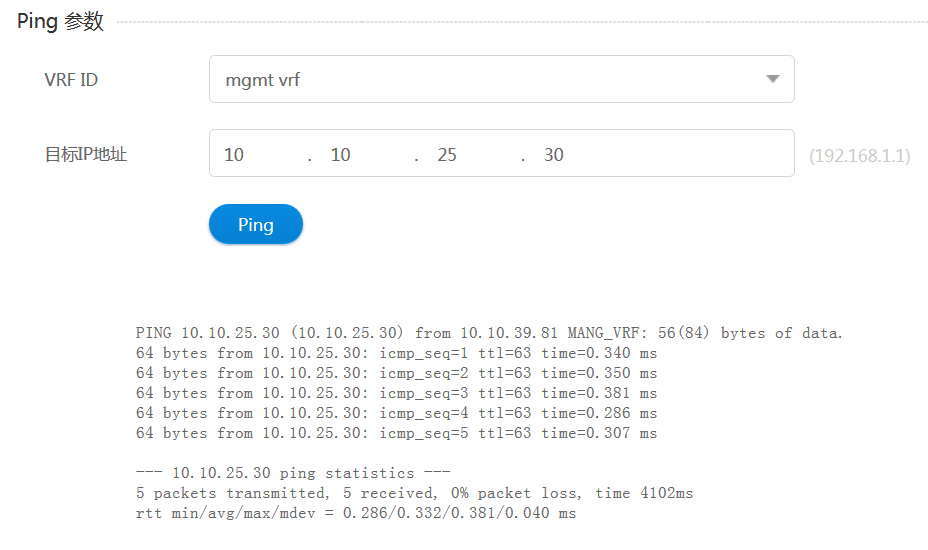
Task: Click the icmp_seq=5 reply line
Action: (x=397, y=433)
